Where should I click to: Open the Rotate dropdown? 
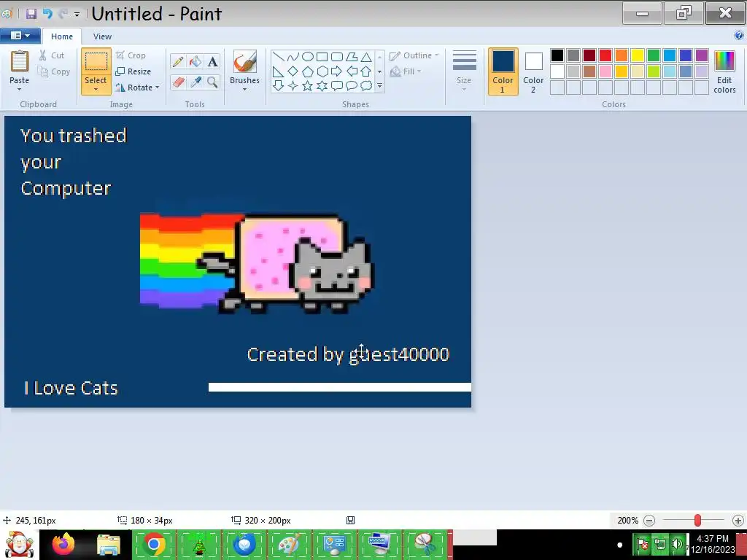pyautogui.click(x=137, y=87)
